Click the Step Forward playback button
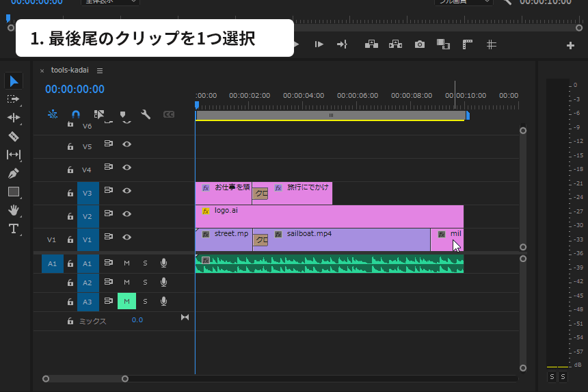The width and height of the screenshot is (588, 392). [x=319, y=44]
